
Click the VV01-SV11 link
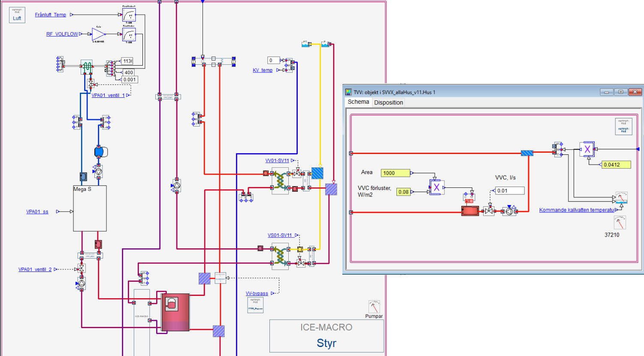pos(277,160)
